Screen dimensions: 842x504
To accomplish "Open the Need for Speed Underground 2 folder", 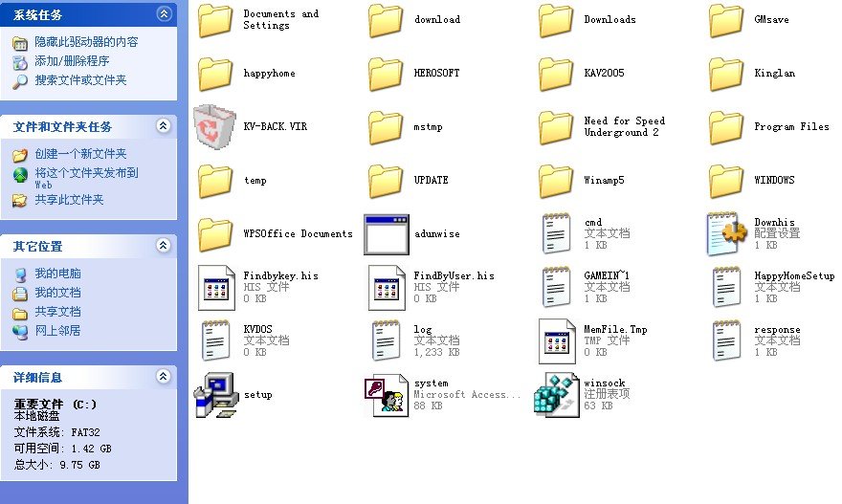I will pyautogui.click(x=557, y=127).
